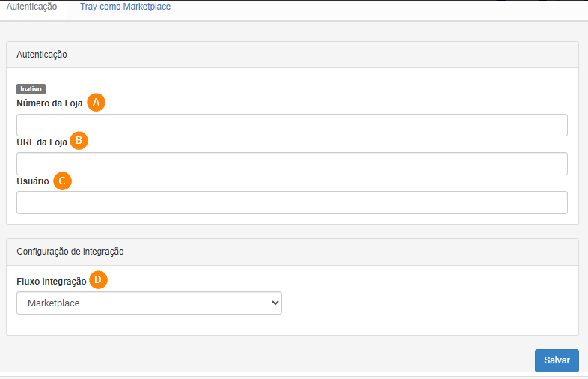Switch to Tray como Marketplace tab
The image size is (588, 379).
point(125,7)
